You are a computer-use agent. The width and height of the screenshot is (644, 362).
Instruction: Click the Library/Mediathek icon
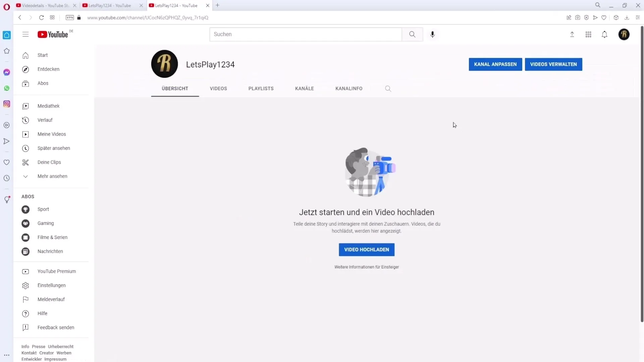click(25, 106)
